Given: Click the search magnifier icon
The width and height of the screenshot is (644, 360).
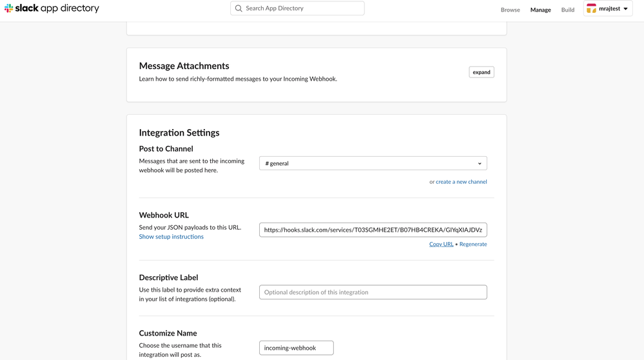Looking at the screenshot, I should click(x=239, y=8).
